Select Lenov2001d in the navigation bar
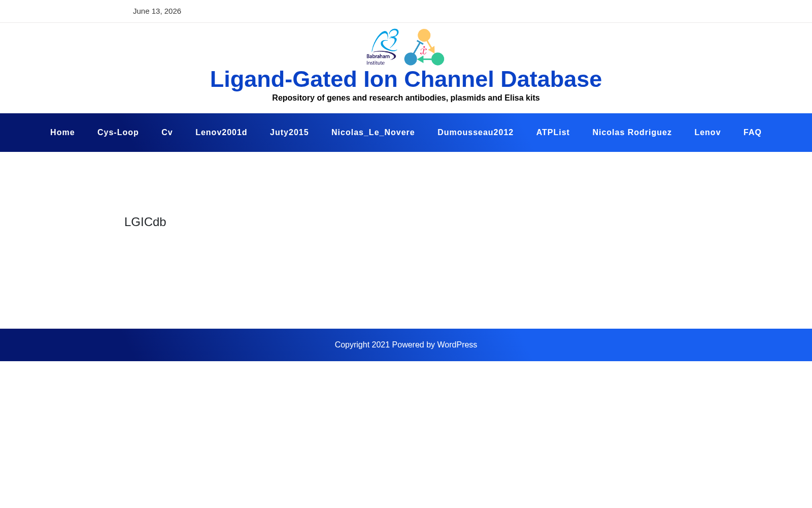 tap(221, 133)
